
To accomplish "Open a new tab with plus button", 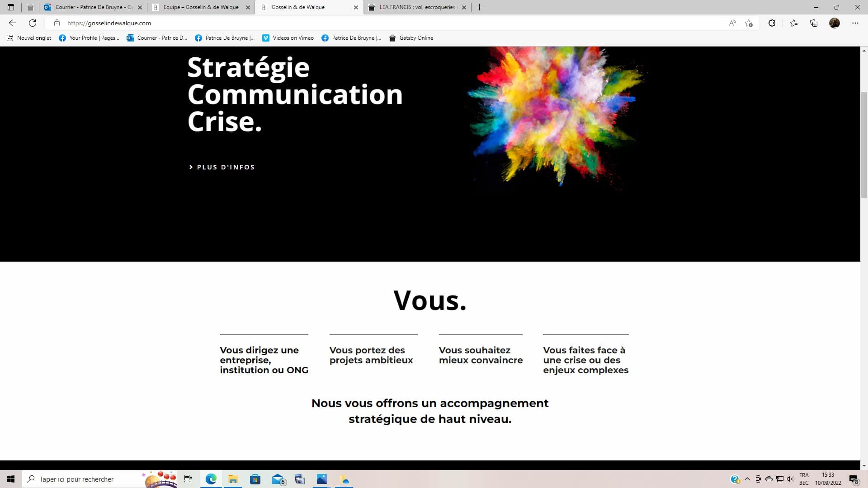I will point(480,7).
